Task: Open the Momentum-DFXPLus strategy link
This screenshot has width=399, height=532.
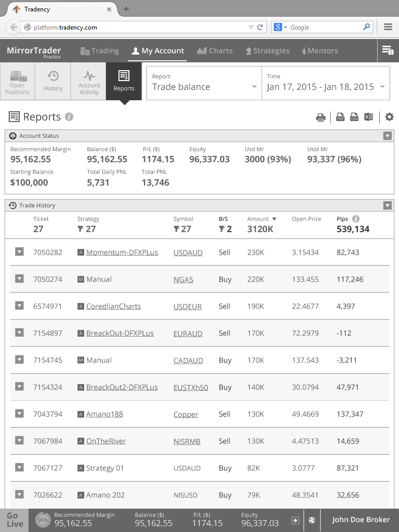Action: tap(122, 252)
